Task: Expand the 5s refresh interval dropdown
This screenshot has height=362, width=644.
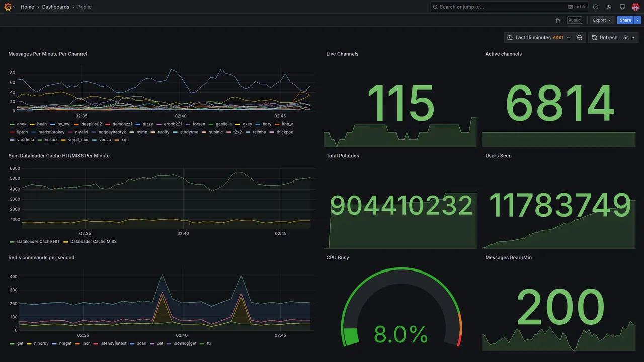Action: point(629,38)
